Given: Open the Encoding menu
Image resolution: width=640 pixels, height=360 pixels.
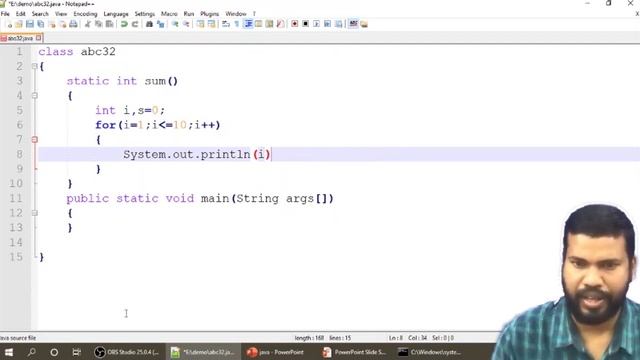Looking at the screenshot, I should click(85, 14).
